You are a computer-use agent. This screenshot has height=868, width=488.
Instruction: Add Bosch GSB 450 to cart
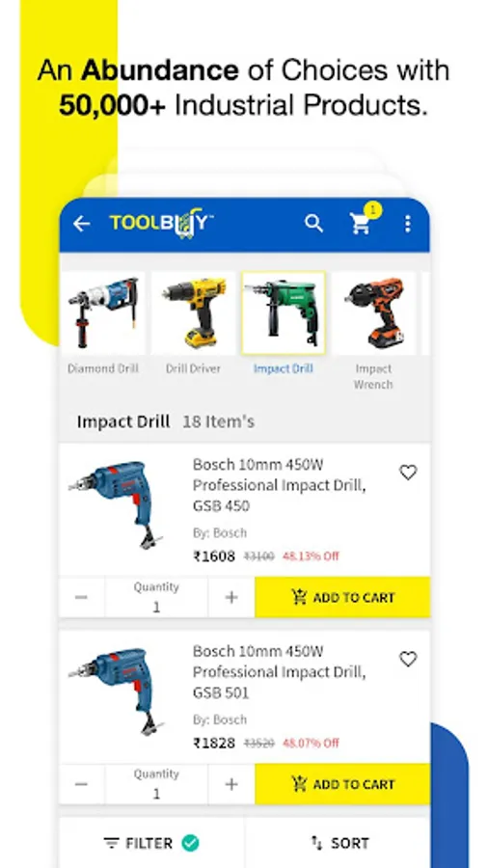[x=342, y=597]
